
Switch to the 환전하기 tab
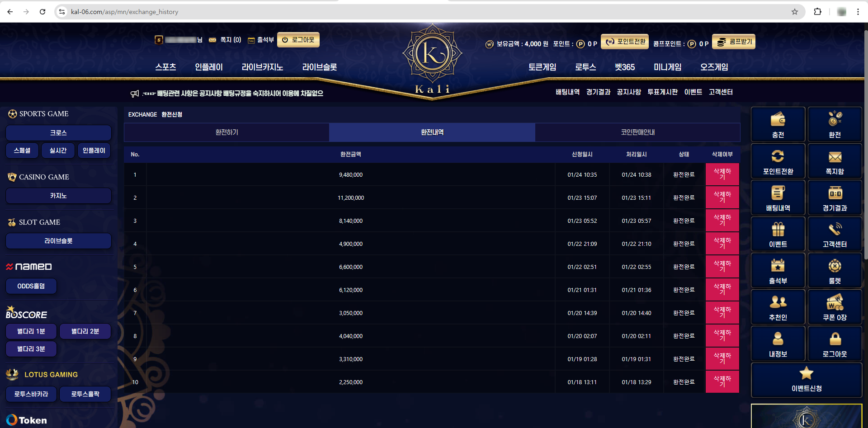(x=226, y=132)
